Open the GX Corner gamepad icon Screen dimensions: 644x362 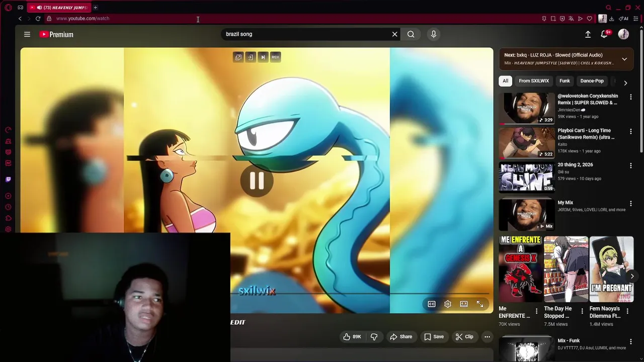[x=20, y=8]
